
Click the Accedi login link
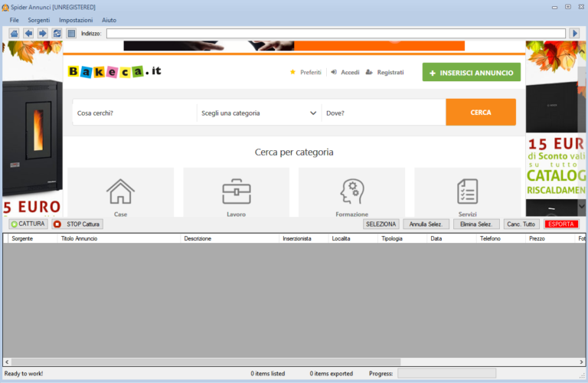[345, 72]
